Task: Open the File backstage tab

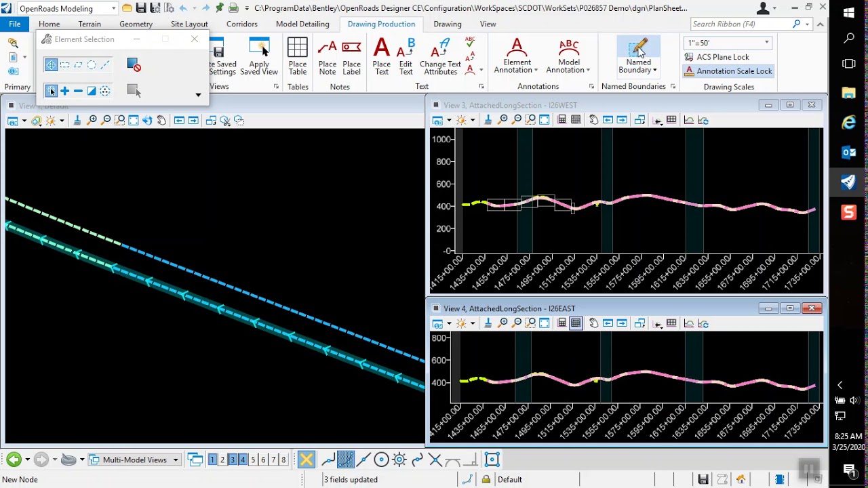Action: (x=14, y=24)
